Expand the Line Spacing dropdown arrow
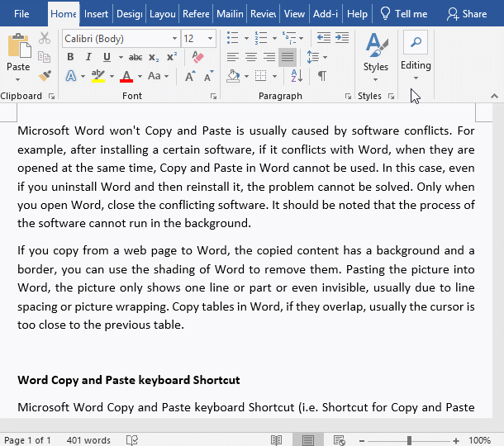 click(x=326, y=57)
